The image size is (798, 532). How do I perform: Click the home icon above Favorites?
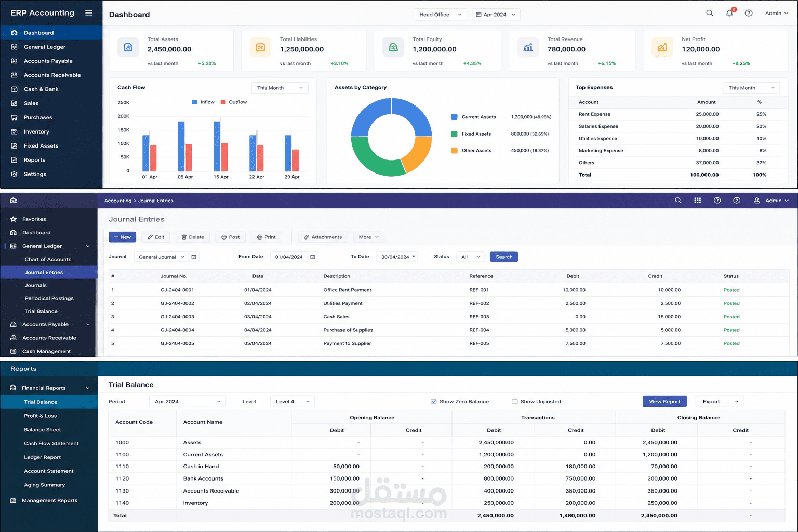pyautogui.click(x=13, y=201)
